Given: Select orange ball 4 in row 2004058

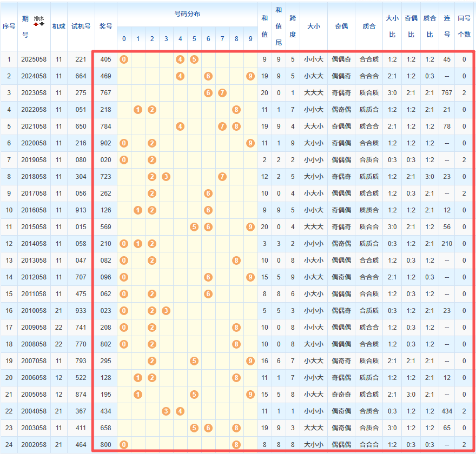Looking at the screenshot, I should (180, 411).
